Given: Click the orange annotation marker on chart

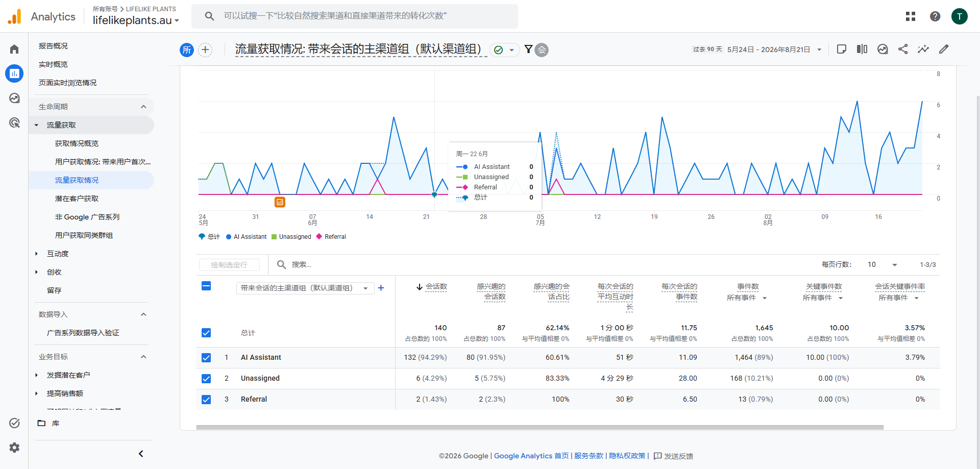Looking at the screenshot, I should click(280, 202).
